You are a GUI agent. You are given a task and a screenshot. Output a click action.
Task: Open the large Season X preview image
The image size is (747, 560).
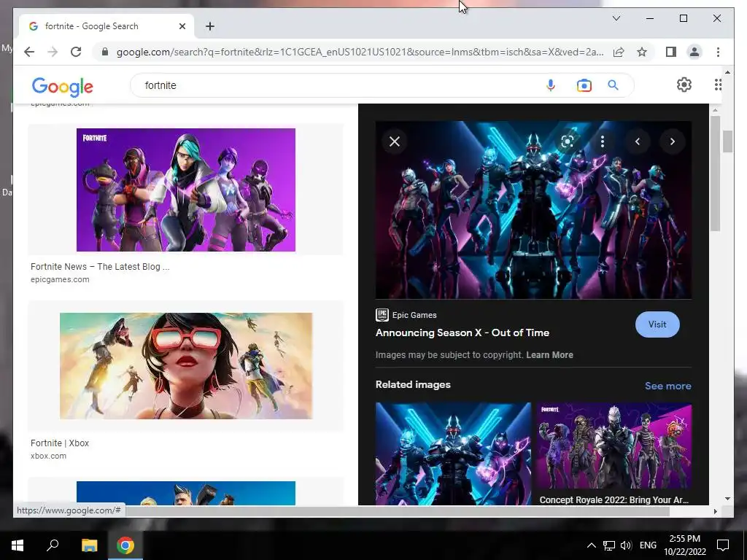(x=533, y=209)
